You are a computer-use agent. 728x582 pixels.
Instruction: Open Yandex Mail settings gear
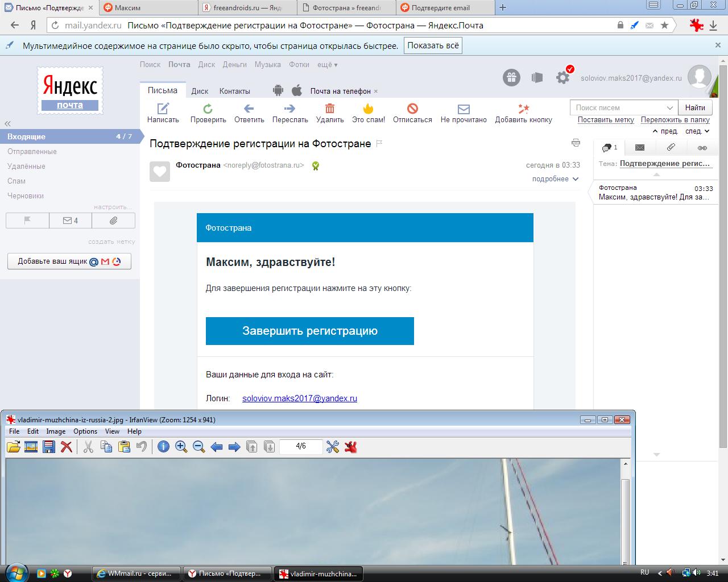point(563,77)
